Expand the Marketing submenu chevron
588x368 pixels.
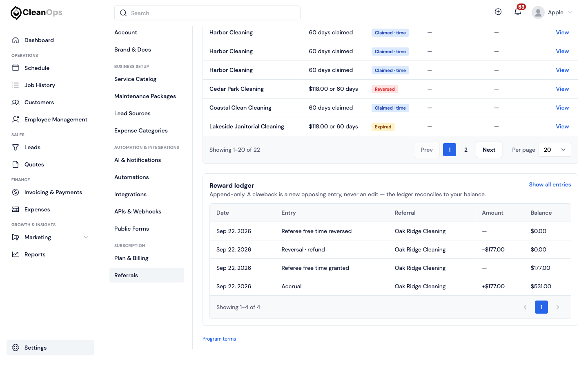(86, 237)
